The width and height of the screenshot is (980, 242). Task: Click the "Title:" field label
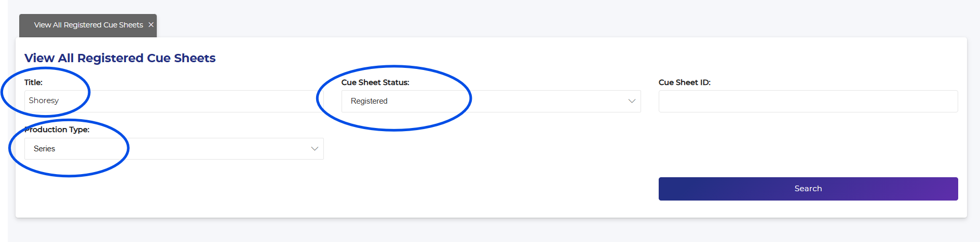33,82
